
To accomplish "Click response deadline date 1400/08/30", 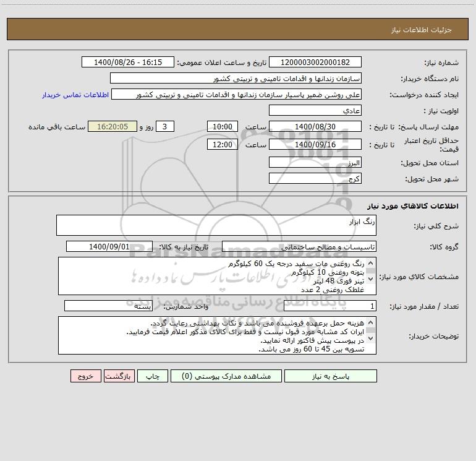I will click(315, 126).
